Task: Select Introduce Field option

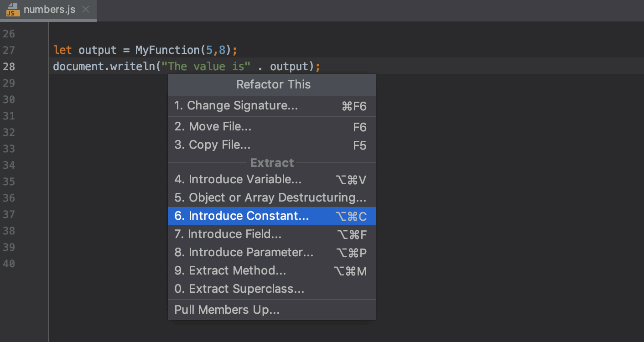Action: [272, 234]
